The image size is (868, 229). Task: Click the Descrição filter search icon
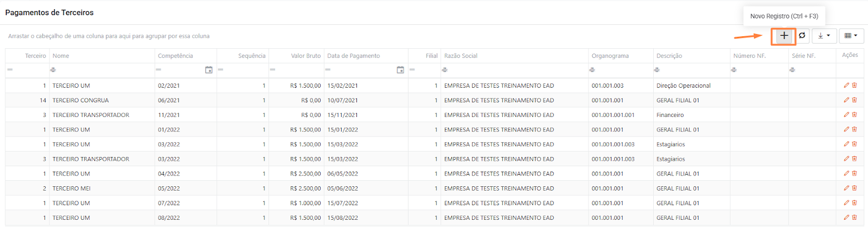tap(657, 70)
